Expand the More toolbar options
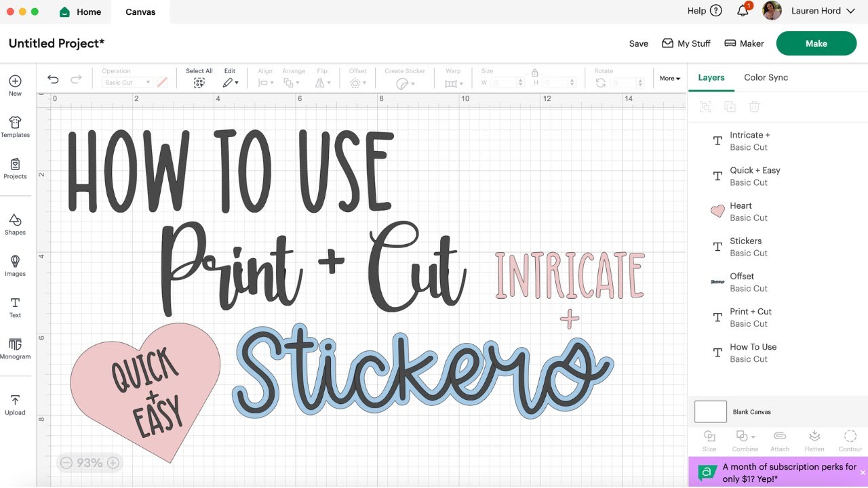This screenshot has height=488, width=868. pyautogui.click(x=670, y=79)
